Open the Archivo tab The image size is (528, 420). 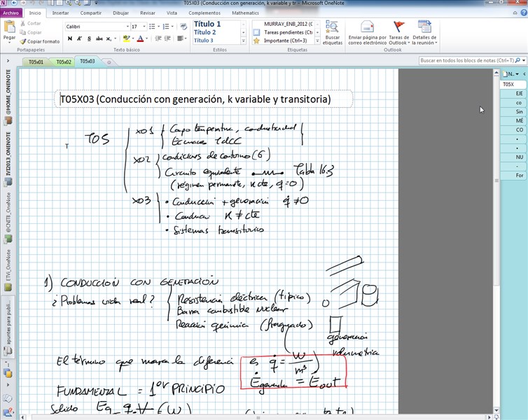click(11, 13)
